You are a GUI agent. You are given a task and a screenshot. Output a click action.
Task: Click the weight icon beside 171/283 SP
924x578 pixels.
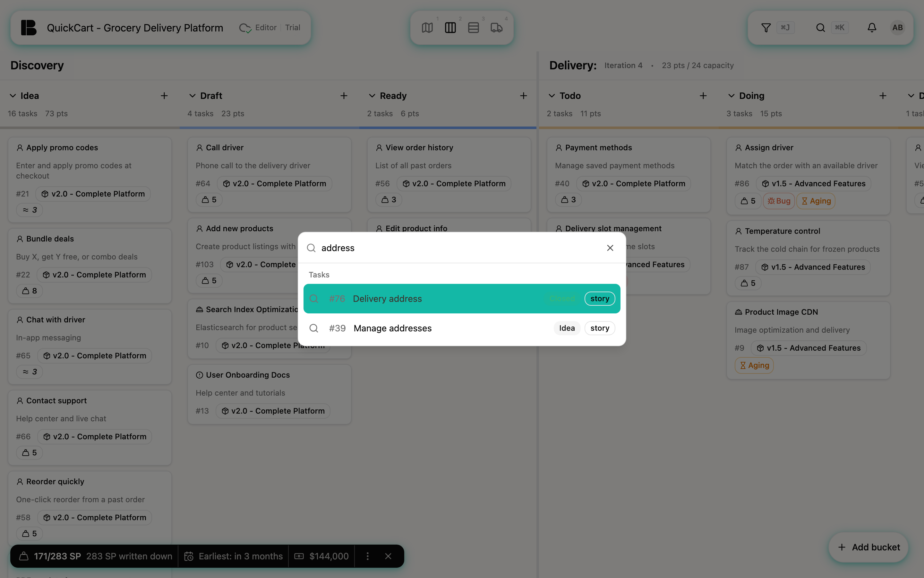24,556
